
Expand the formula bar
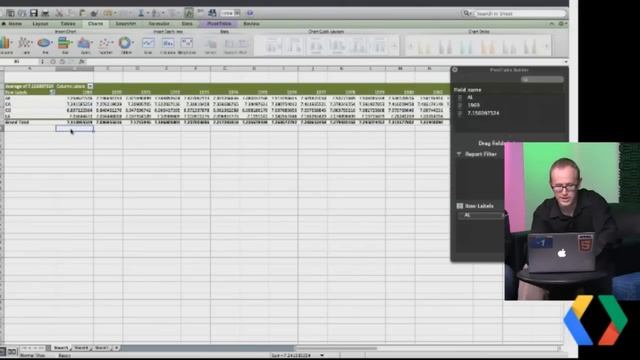566,62
